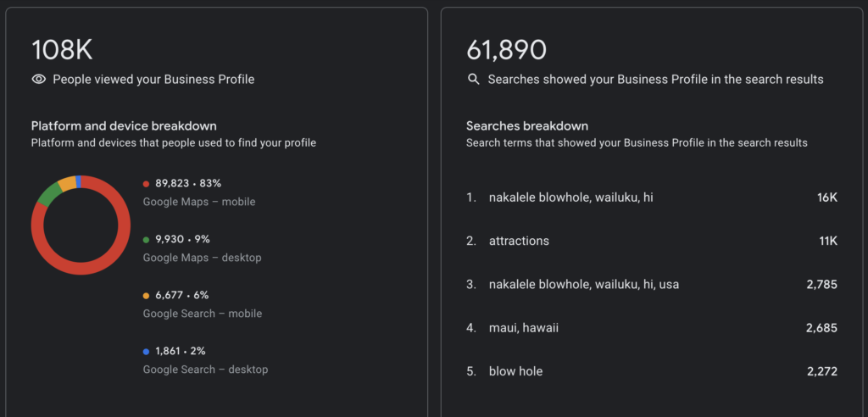Viewport: 868px width, 417px height.
Task: Select the red Google Maps mobile dot
Action: [146, 184]
